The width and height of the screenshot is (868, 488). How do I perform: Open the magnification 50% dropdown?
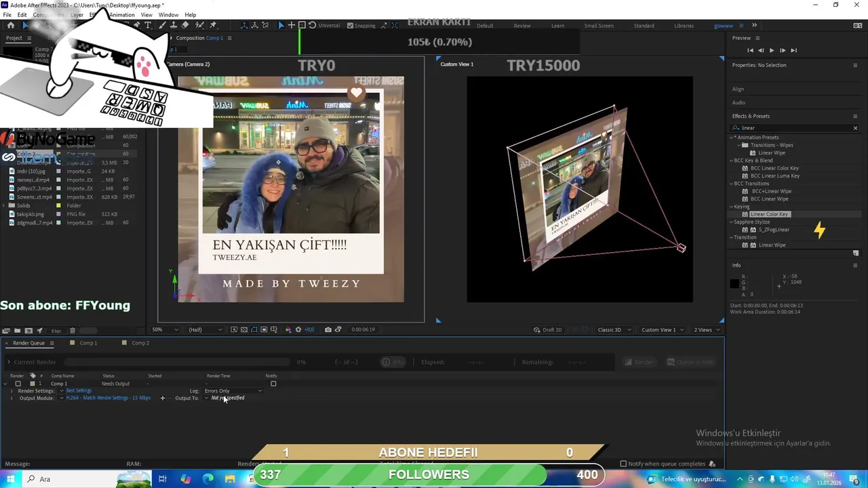165,329
